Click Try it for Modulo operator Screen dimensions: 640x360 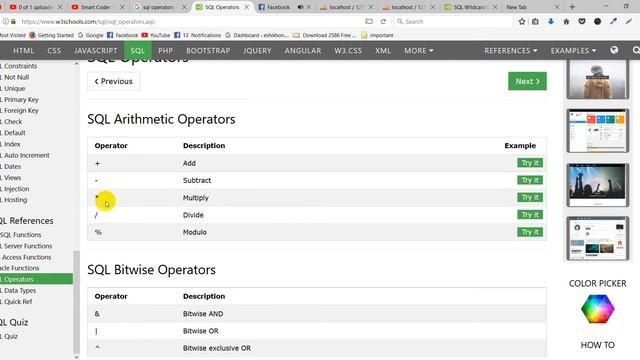(x=530, y=232)
